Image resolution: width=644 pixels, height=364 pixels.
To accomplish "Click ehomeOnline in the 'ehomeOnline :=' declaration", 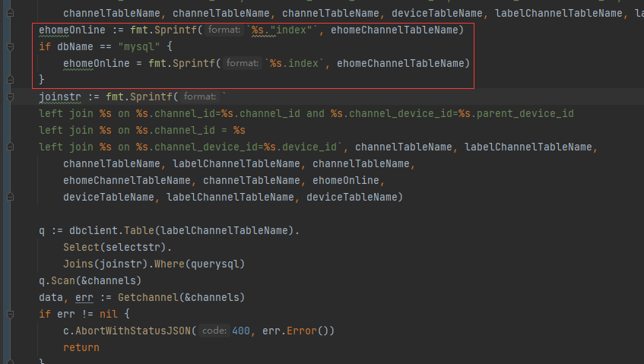I will point(72,30).
